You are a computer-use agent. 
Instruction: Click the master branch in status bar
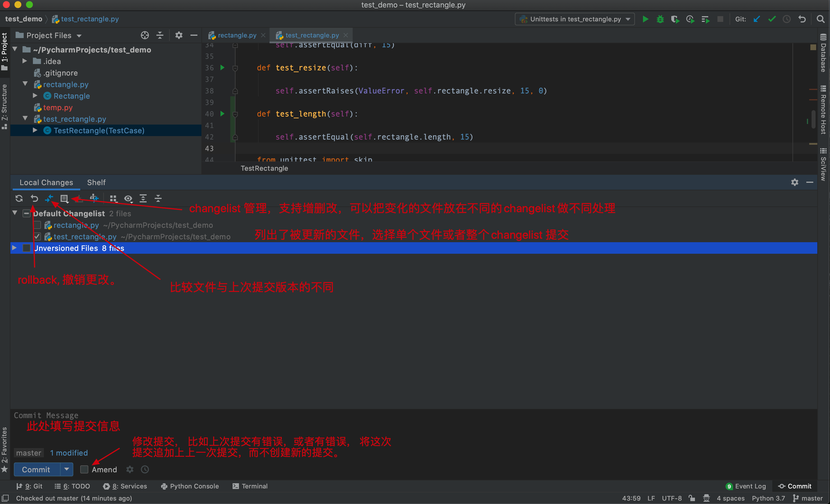[x=808, y=498]
